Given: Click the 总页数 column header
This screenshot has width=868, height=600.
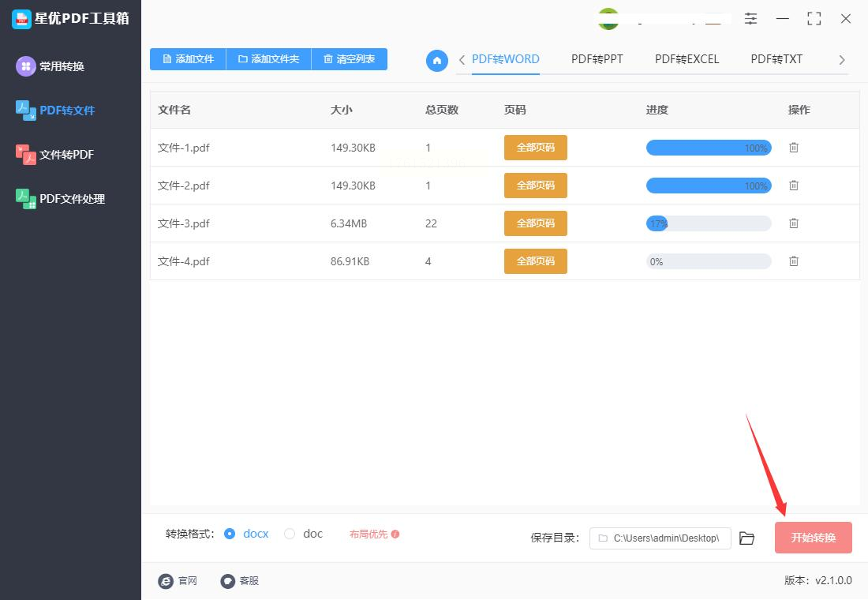Looking at the screenshot, I should point(442,110).
